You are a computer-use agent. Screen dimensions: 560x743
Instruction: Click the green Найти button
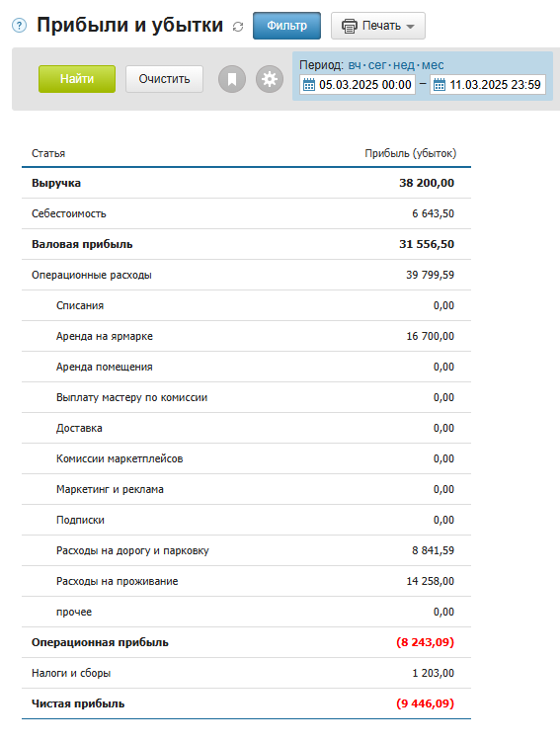tap(77, 79)
